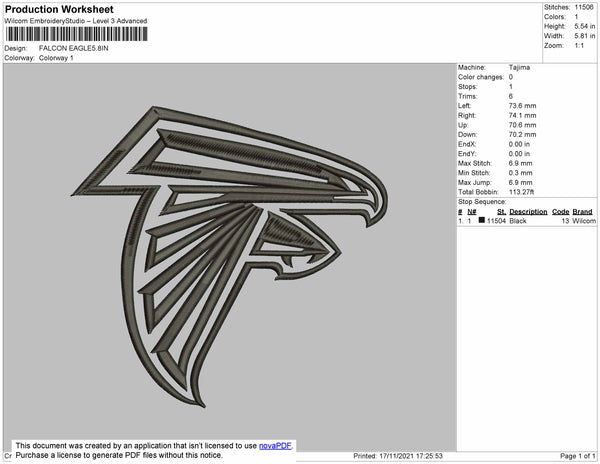Viewport: 600px width, 464px height.
Task: Select the Min Stitch value 0.3 mm
Action: (x=520, y=173)
